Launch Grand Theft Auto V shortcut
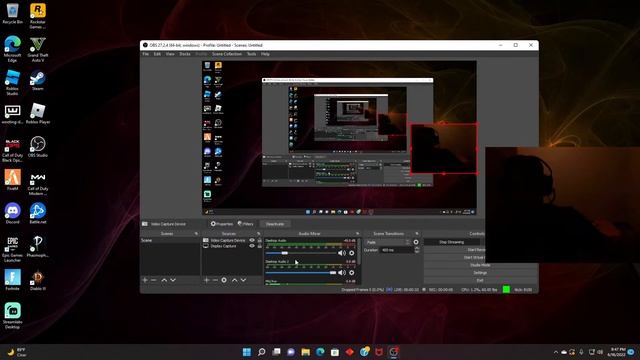The height and width of the screenshot is (360, 640). (x=38, y=48)
